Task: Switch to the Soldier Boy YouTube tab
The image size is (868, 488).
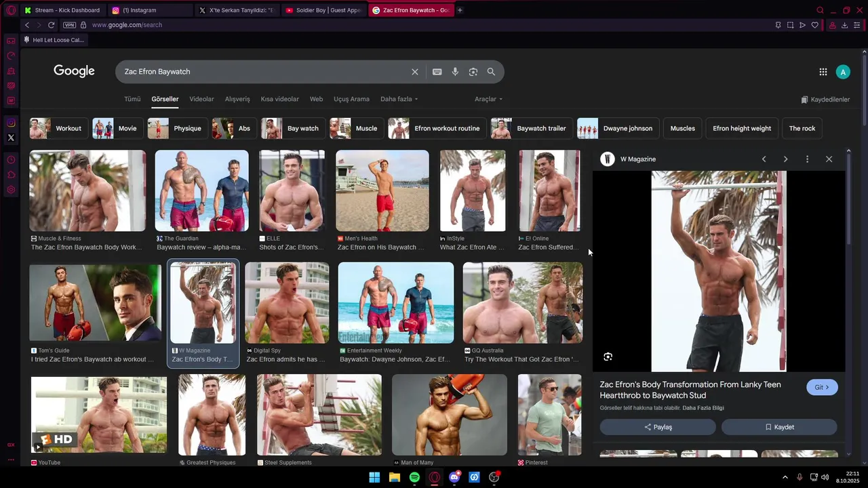Action: coord(323,10)
